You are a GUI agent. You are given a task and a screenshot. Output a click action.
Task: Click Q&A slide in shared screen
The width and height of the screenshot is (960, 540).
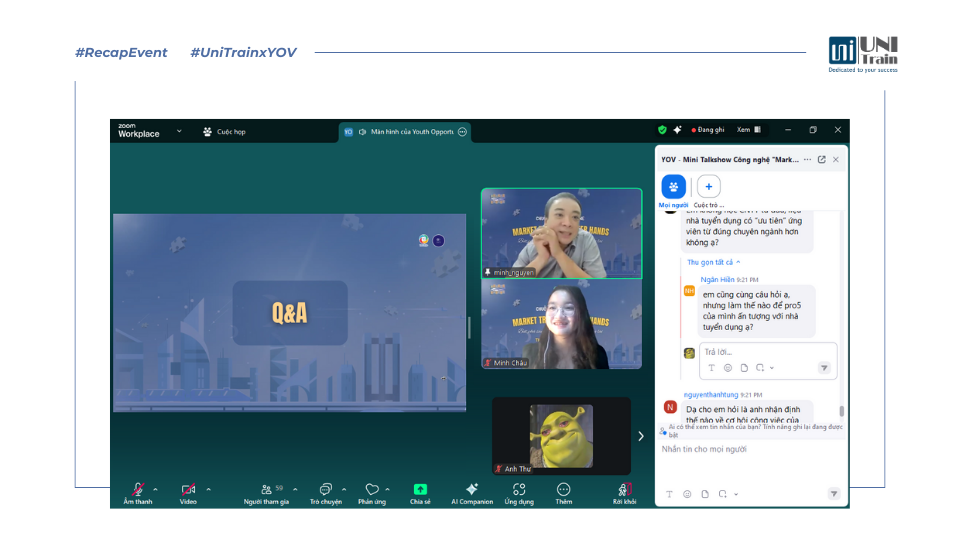point(290,312)
